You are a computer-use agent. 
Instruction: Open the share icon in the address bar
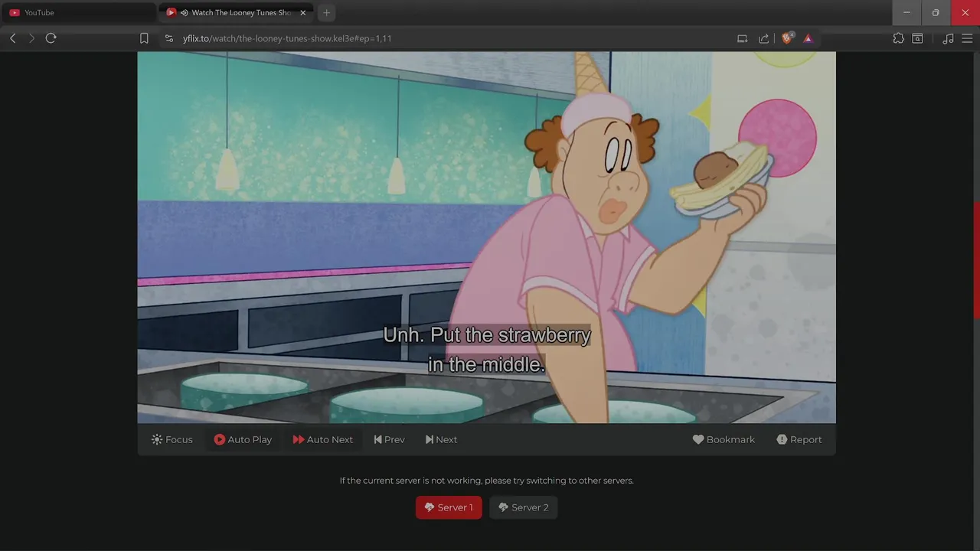point(763,38)
